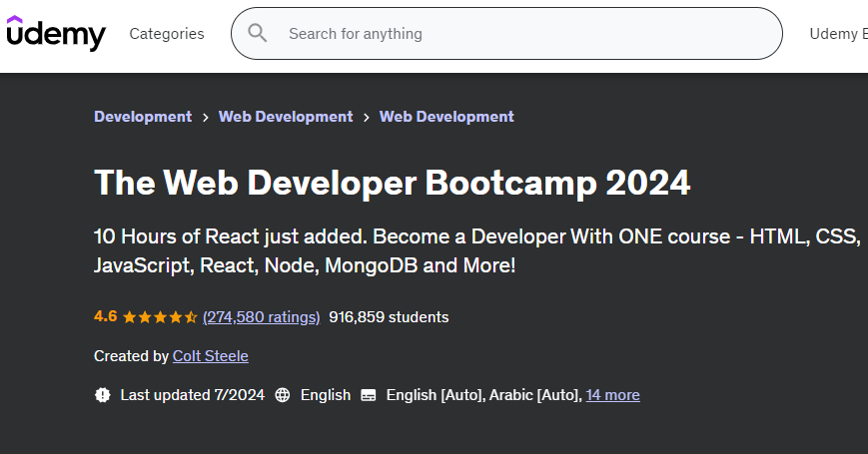Click the closed captions icon
This screenshot has height=454, width=868.
coord(369,395)
